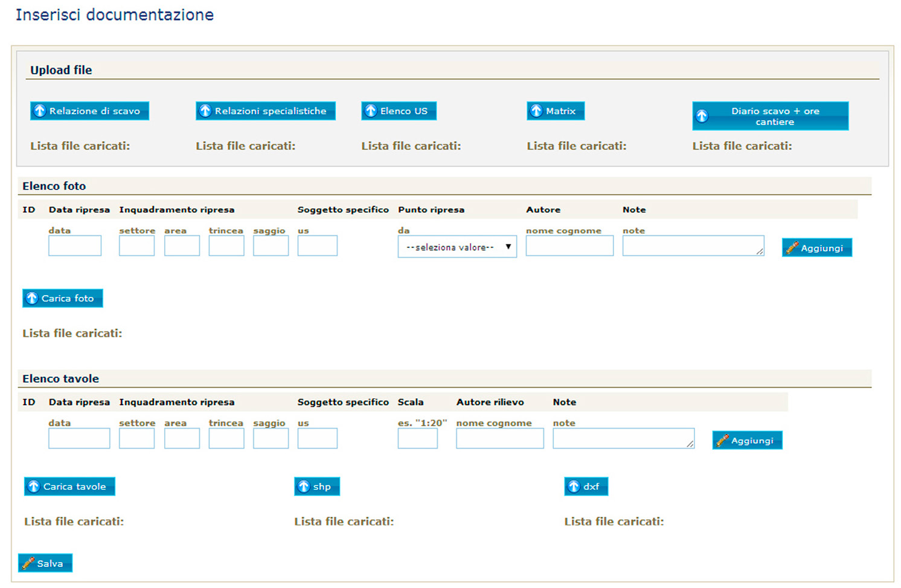Click the shp upload button
The image size is (901, 588).
(x=317, y=487)
